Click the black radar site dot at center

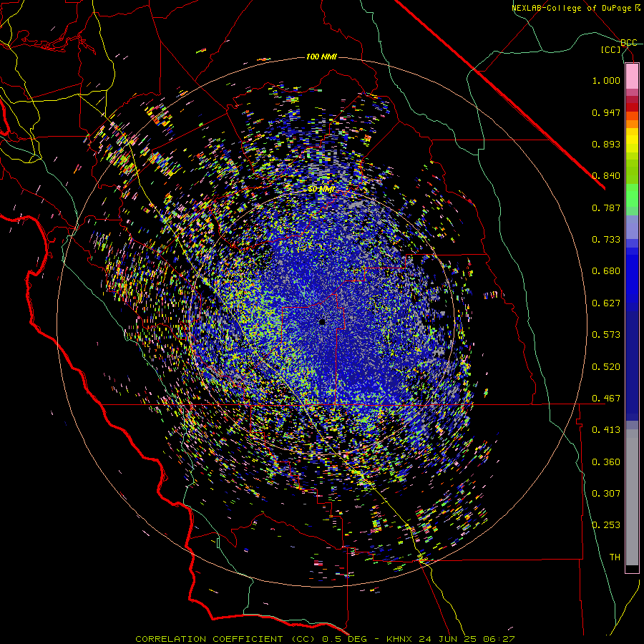322,322
